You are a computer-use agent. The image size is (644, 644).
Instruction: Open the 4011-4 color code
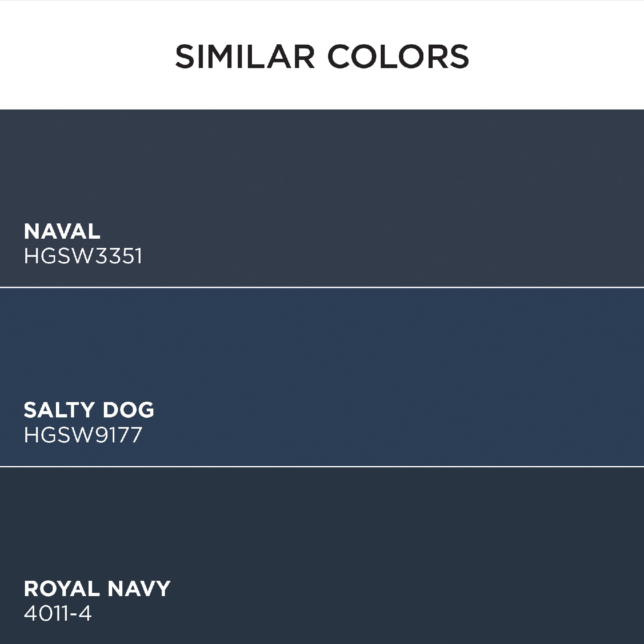click(x=58, y=613)
